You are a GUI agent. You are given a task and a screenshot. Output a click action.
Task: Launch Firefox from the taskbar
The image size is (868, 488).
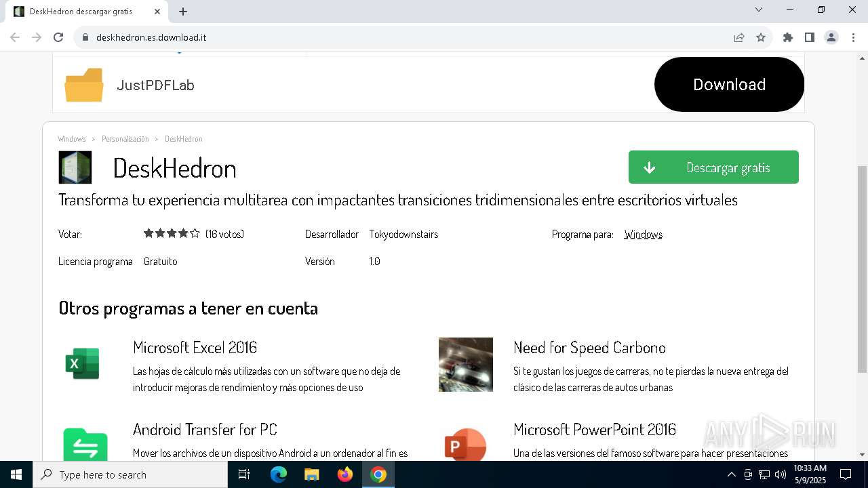[345, 474]
